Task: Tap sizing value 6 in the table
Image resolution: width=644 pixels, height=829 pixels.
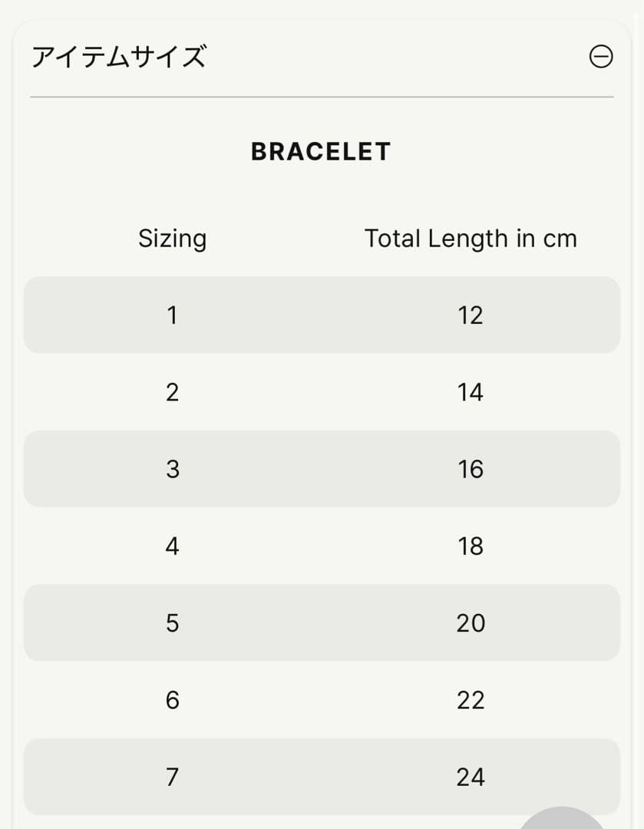Action: tap(172, 700)
